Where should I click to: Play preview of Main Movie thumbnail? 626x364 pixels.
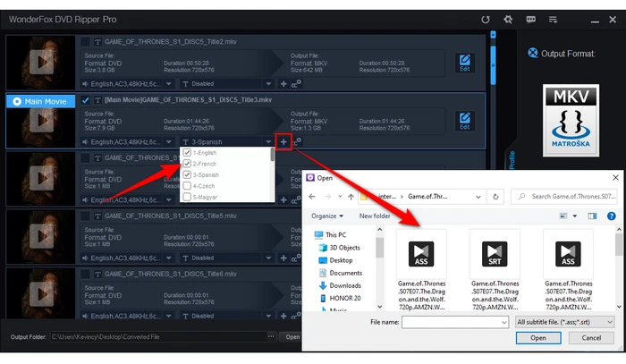41,121
